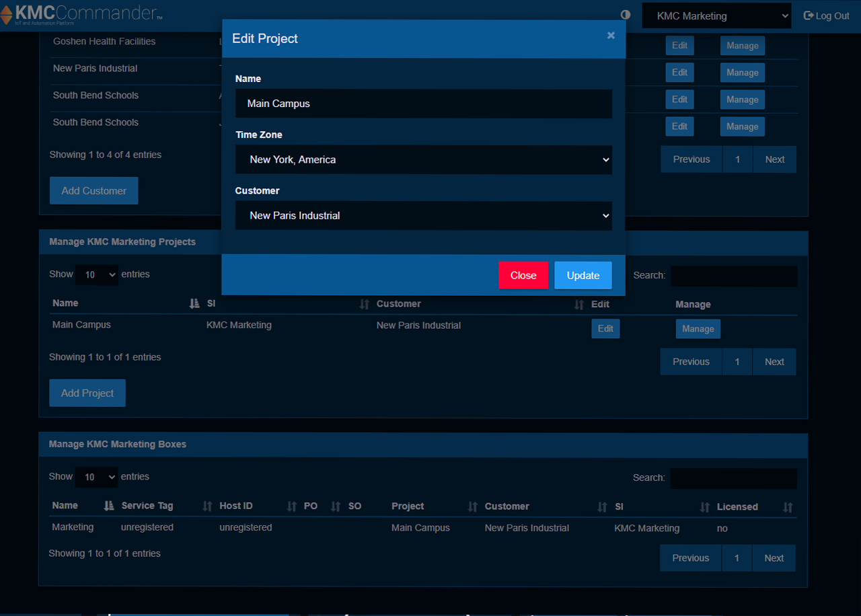Sort boxes by Name column icon

click(109, 506)
